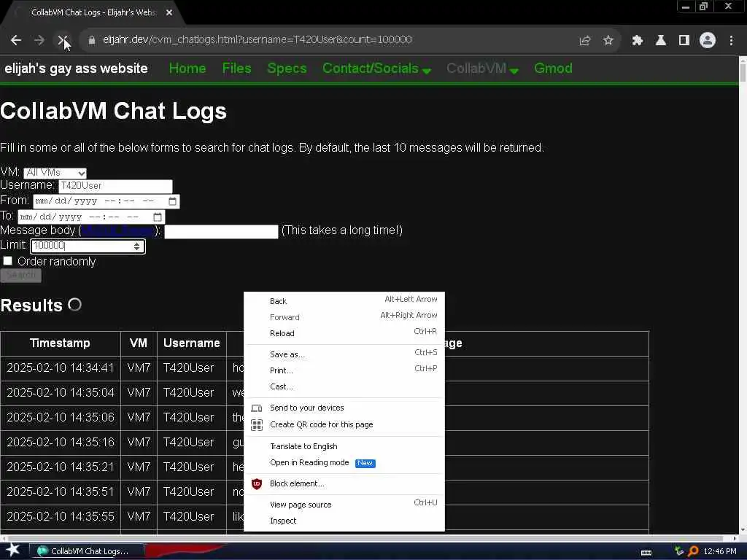
Task: Adjust the Limit field spinner arrows
Action: 136,246
